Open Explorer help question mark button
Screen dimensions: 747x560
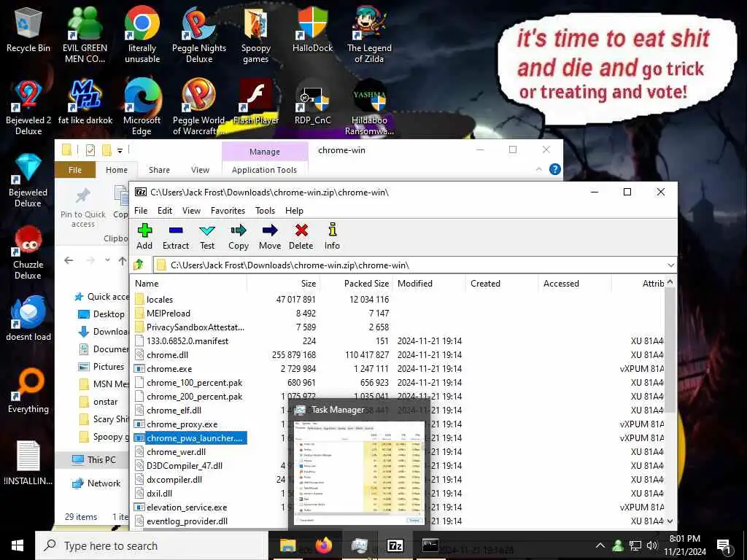click(x=555, y=169)
